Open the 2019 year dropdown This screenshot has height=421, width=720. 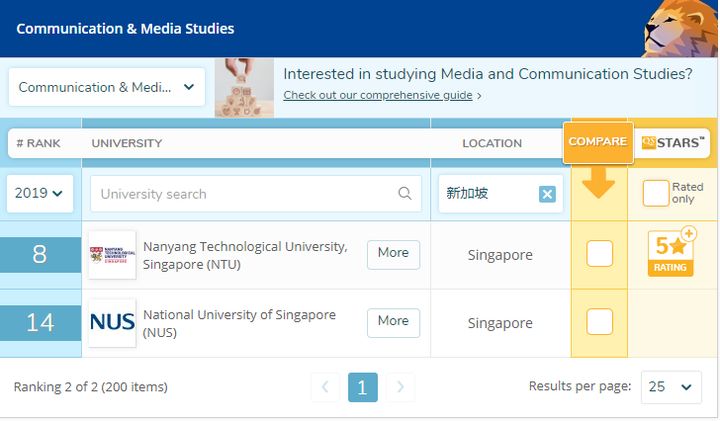[39, 193]
